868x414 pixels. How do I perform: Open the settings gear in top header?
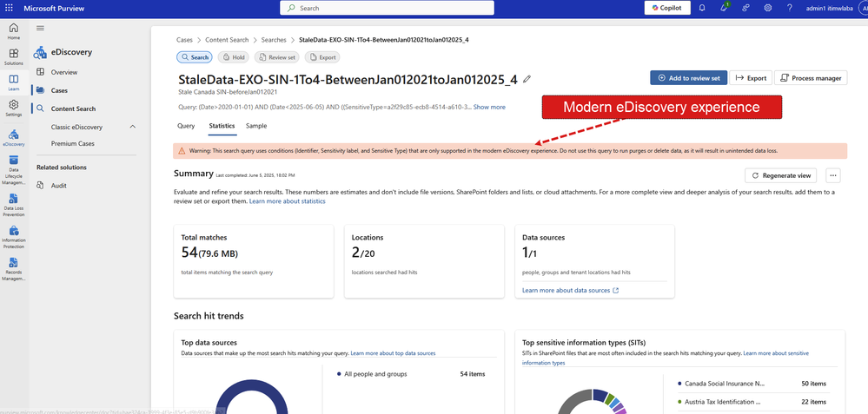(768, 8)
